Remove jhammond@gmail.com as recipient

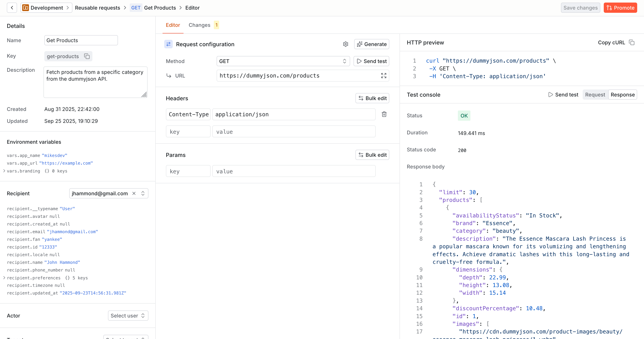coord(134,193)
